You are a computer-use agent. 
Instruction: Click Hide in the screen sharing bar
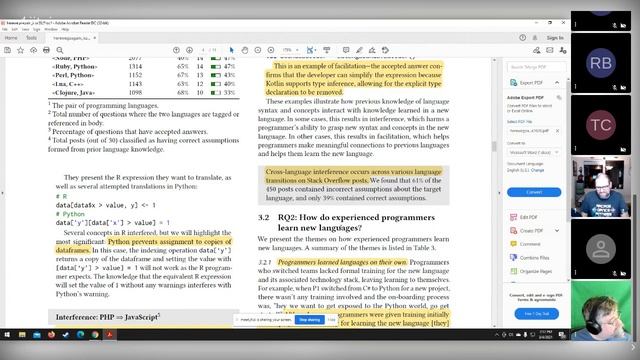pos(331,320)
